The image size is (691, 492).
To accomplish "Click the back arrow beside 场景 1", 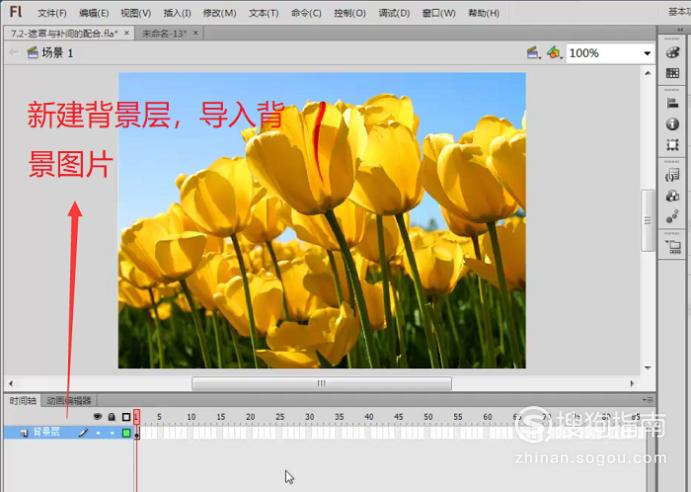I will (x=14, y=52).
